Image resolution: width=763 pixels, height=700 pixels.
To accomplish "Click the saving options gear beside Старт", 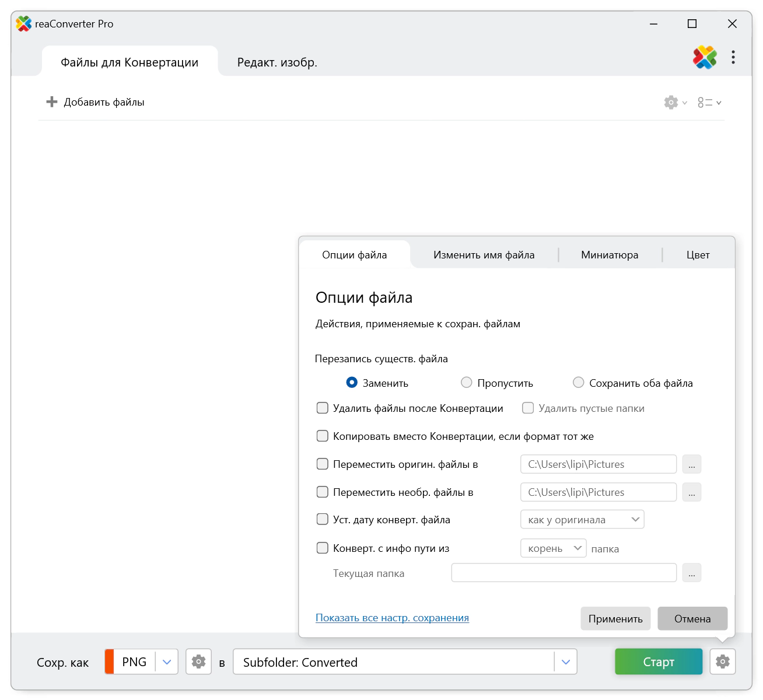I will coord(723,661).
